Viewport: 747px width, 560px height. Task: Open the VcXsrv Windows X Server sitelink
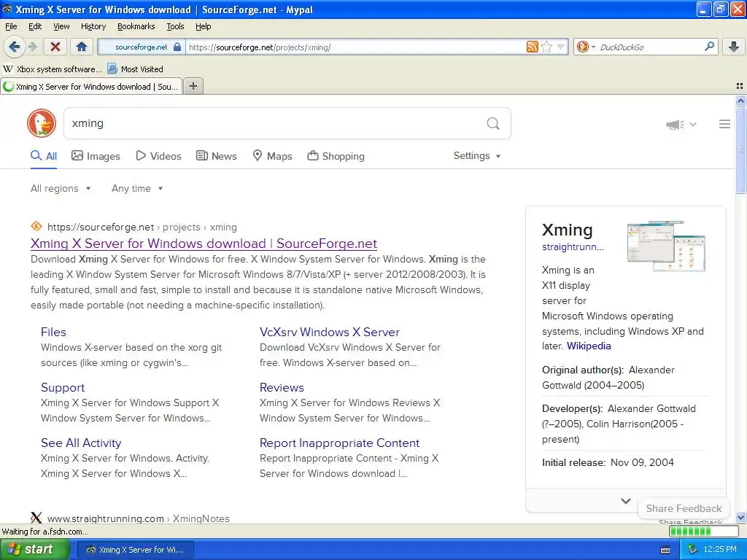(330, 332)
